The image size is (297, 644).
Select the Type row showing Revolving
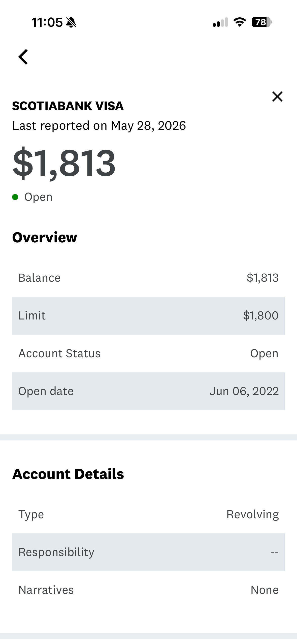tap(148, 514)
